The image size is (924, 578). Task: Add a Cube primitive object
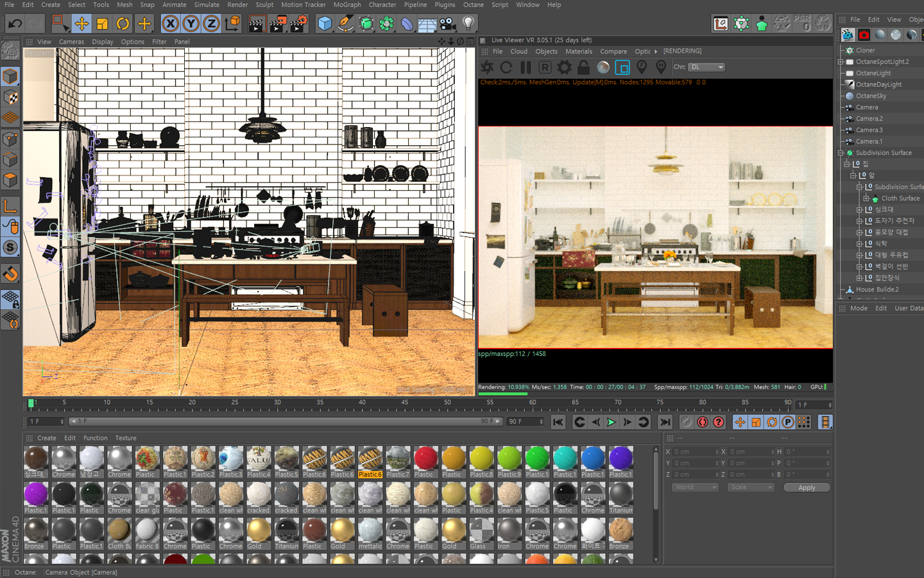click(325, 24)
